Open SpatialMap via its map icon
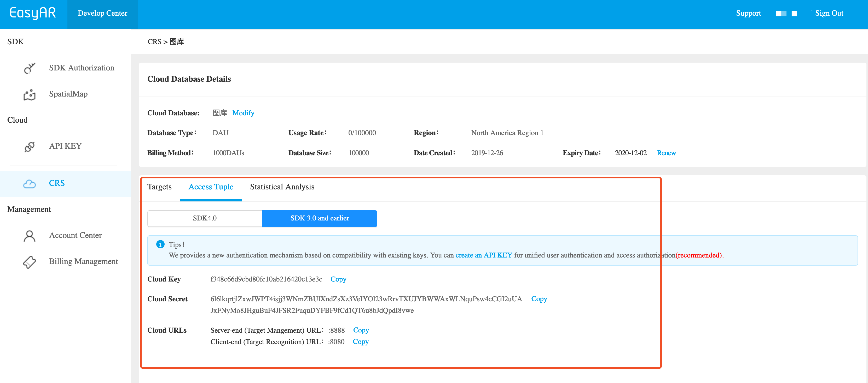 pos(29,94)
